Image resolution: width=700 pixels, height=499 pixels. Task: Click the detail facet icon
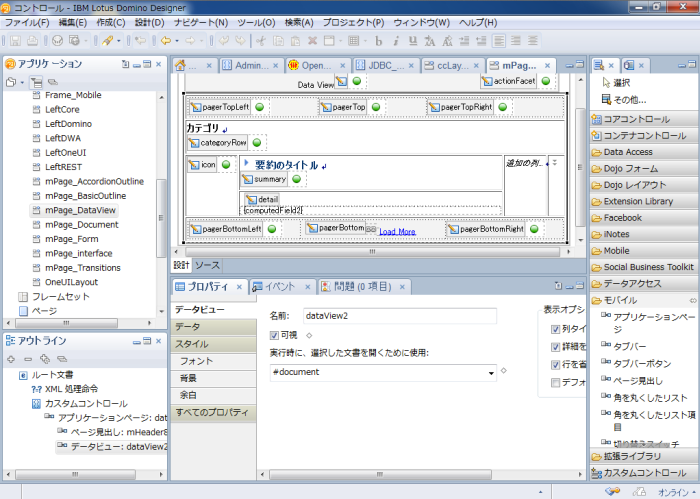click(x=252, y=200)
